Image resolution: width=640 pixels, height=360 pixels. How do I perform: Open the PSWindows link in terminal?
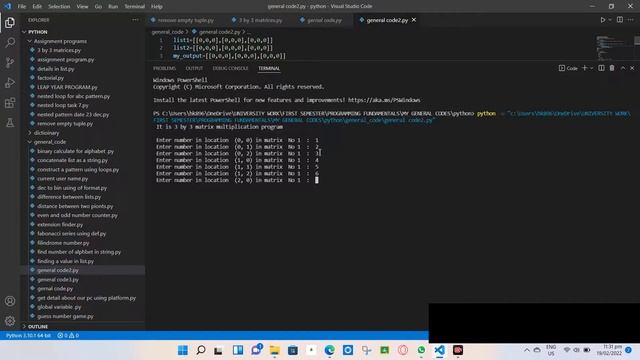pyautogui.click(x=384, y=100)
